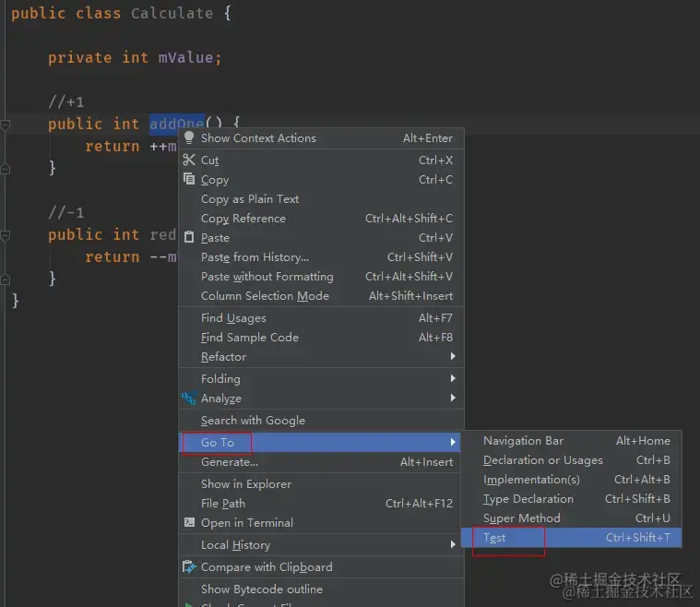Select Paste from the context menu
The image size is (700, 607).
[322, 238]
